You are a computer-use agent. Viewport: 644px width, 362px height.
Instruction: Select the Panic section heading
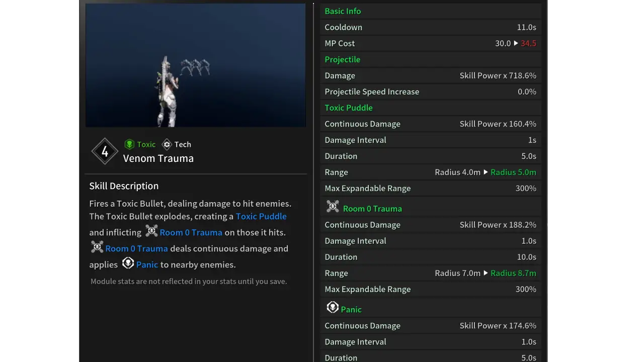351,309
